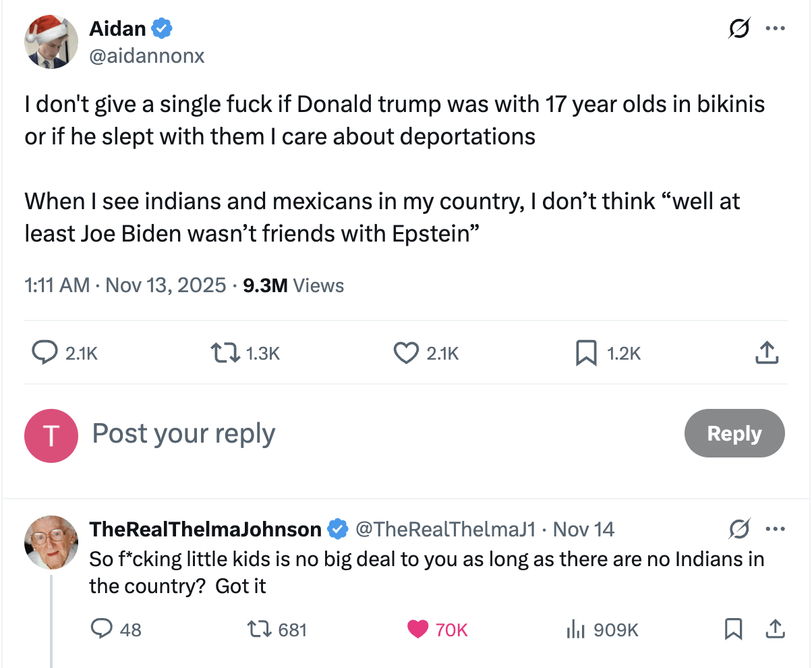The height and width of the screenshot is (668, 812).
Task: Click the gray Reply button
Action: click(x=734, y=433)
